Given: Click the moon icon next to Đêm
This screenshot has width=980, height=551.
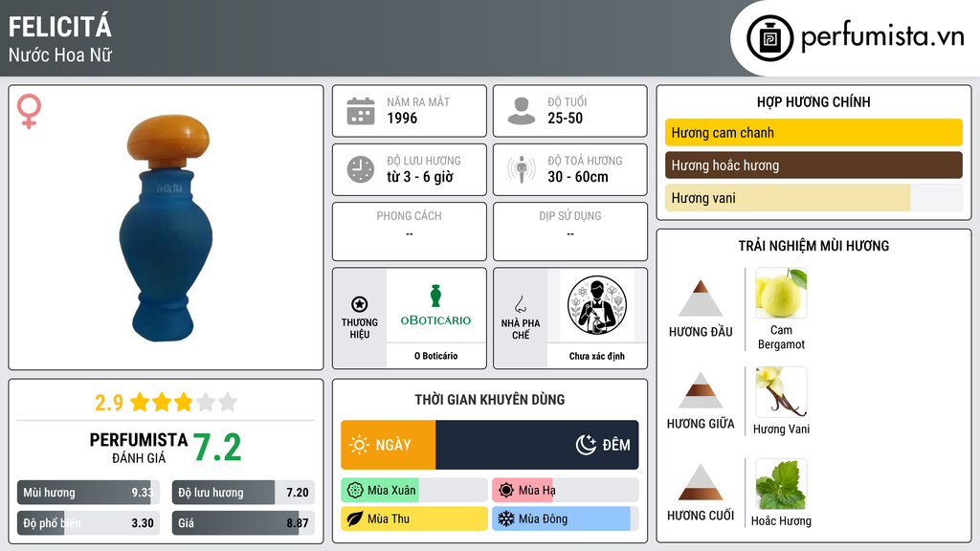Looking at the screenshot, I should [586, 445].
